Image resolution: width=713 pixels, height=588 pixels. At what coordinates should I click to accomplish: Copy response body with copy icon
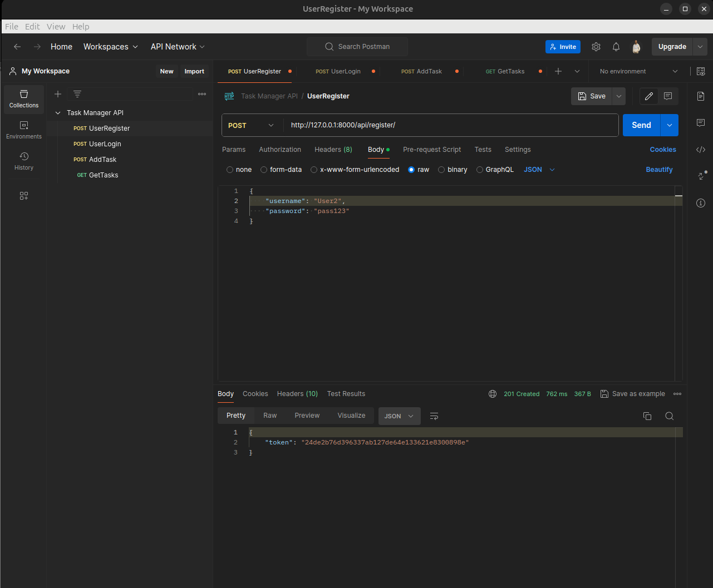point(647,416)
